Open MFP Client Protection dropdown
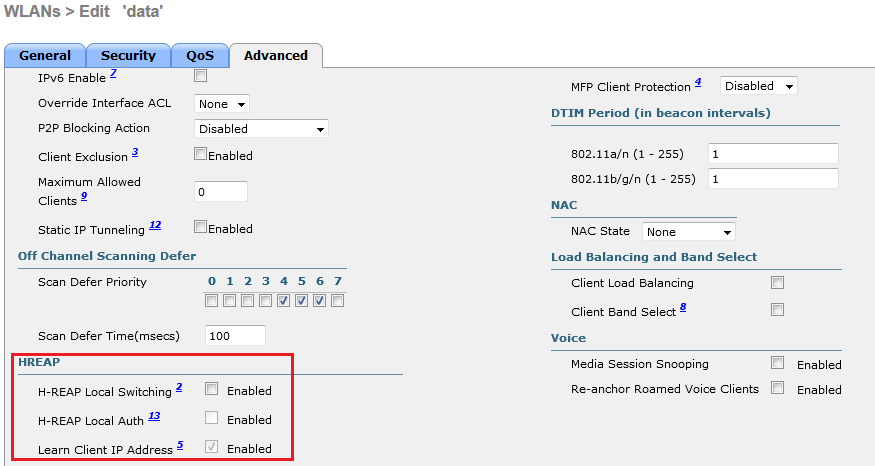Screen dimensions: 875x466 (759, 86)
